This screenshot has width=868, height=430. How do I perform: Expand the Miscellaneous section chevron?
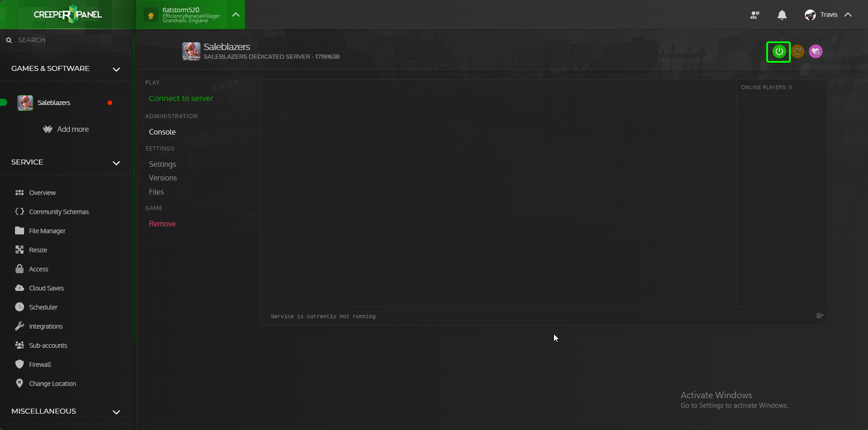pos(116,412)
